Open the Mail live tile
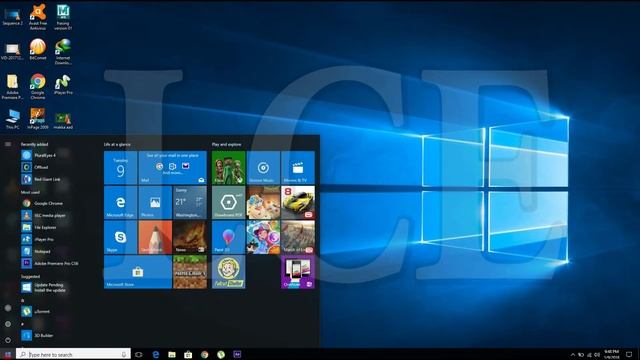 click(x=172, y=168)
